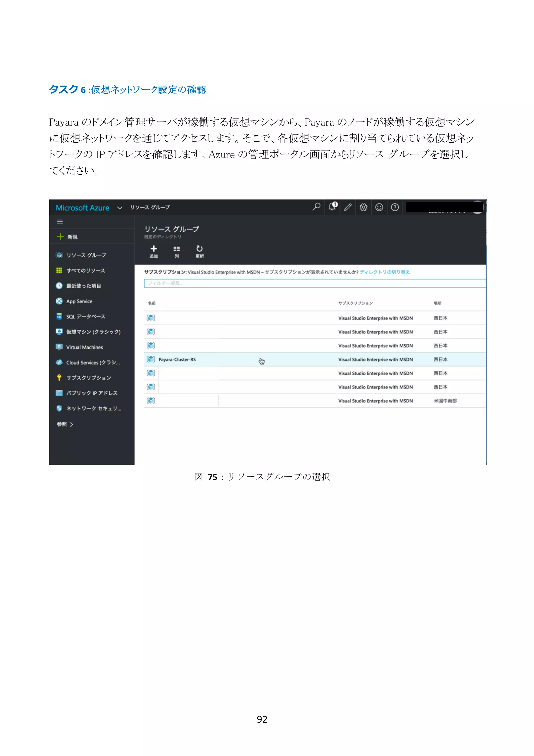Click the ディレクトリの切り替え link
Image resolution: width=534 pixels, height=756 pixels.
point(385,272)
